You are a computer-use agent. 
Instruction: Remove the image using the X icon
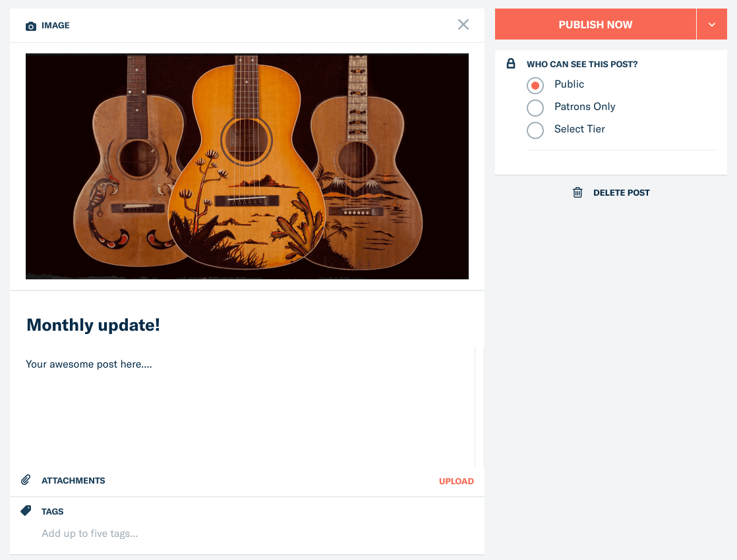tap(463, 24)
